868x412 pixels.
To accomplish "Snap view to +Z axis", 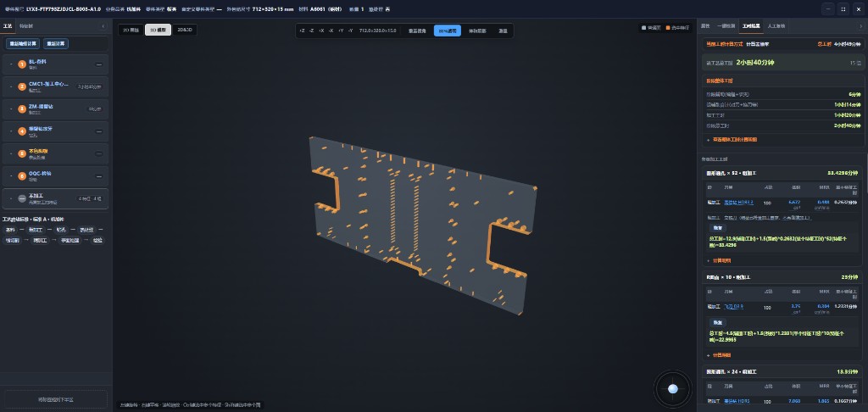I will (302, 31).
